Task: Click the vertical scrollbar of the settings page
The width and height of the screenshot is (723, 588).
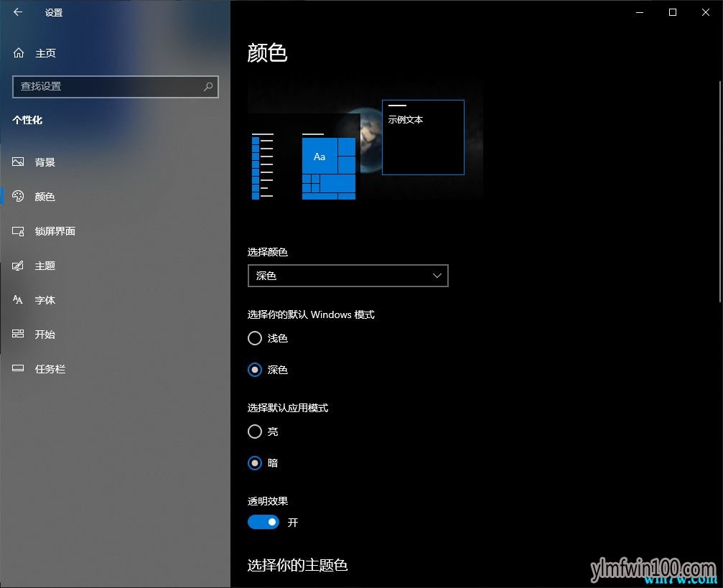Action: [720, 192]
